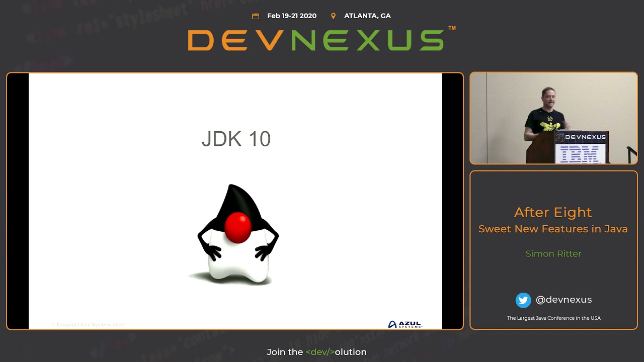
Task: Click the DEVNEXUS sign on the podium
Action: pyautogui.click(x=582, y=137)
